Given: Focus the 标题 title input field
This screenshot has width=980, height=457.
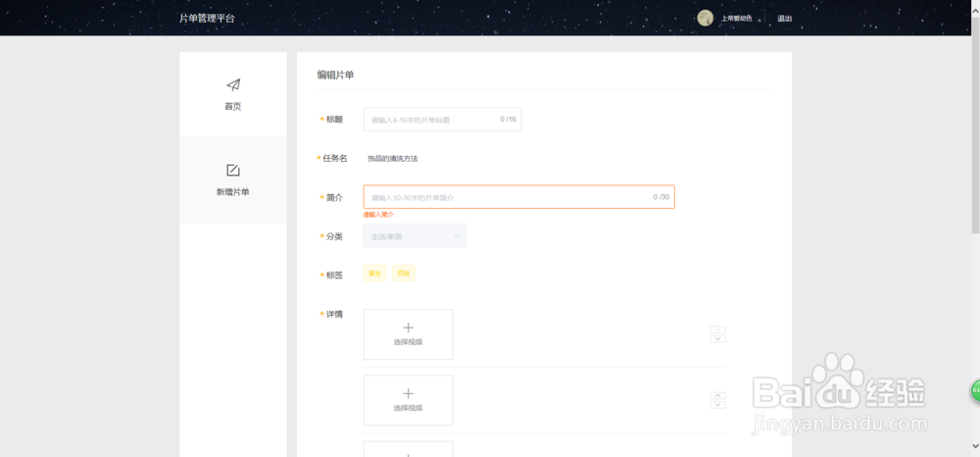Looking at the screenshot, I should tap(431, 120).
